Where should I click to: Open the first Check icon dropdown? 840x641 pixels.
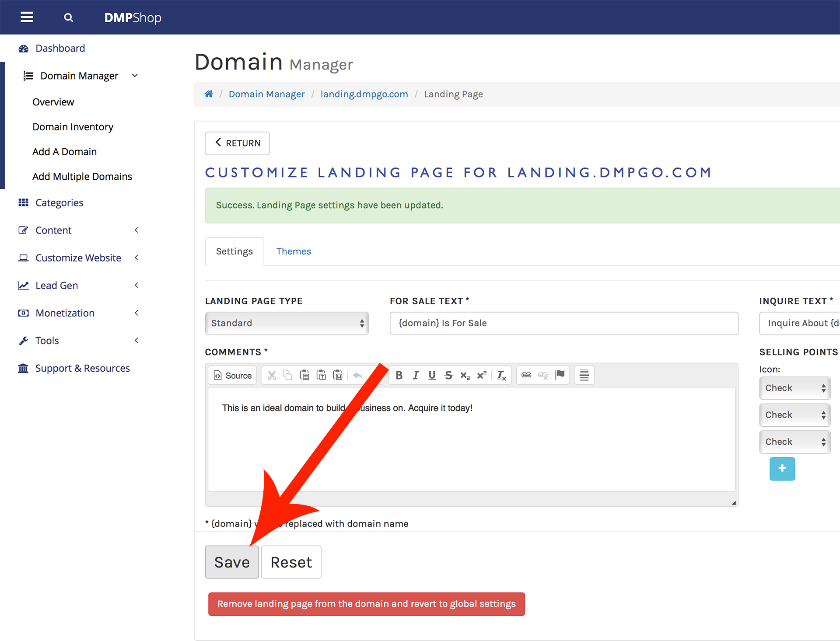coord(794,388)
